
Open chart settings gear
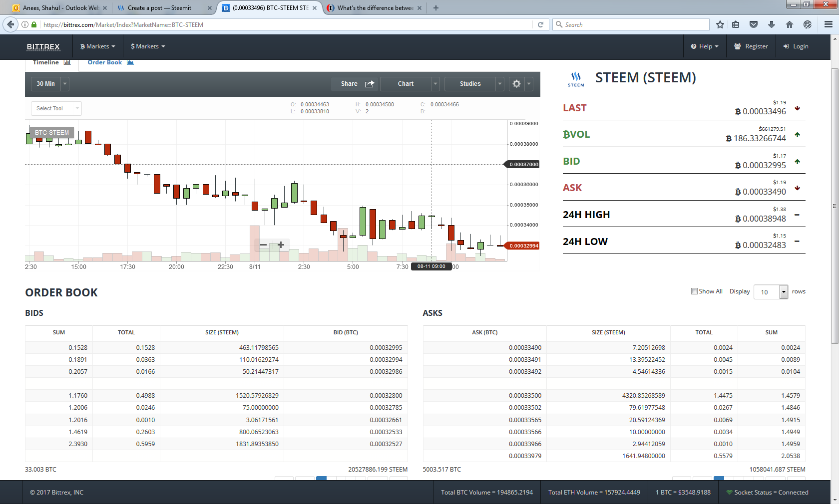(516, 84)
